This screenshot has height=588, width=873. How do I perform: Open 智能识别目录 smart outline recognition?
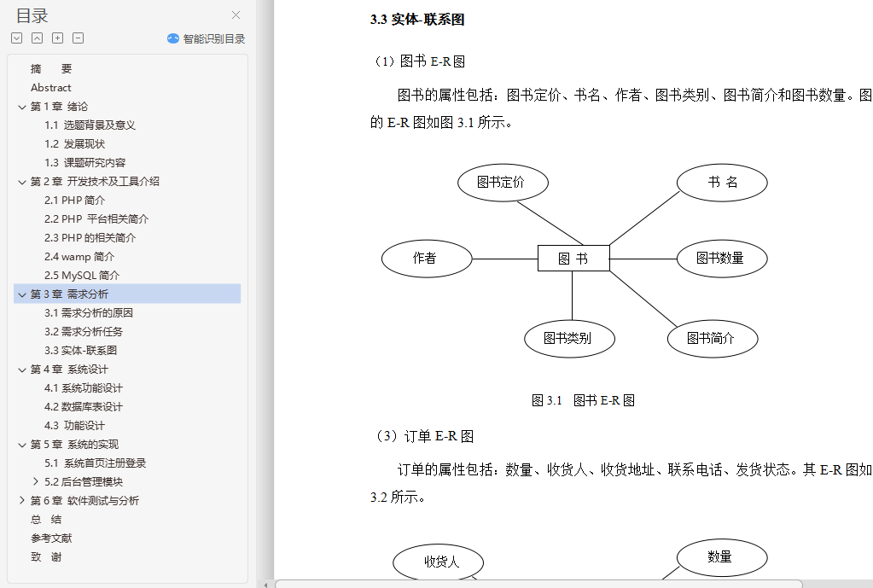(x=207, y=38)
